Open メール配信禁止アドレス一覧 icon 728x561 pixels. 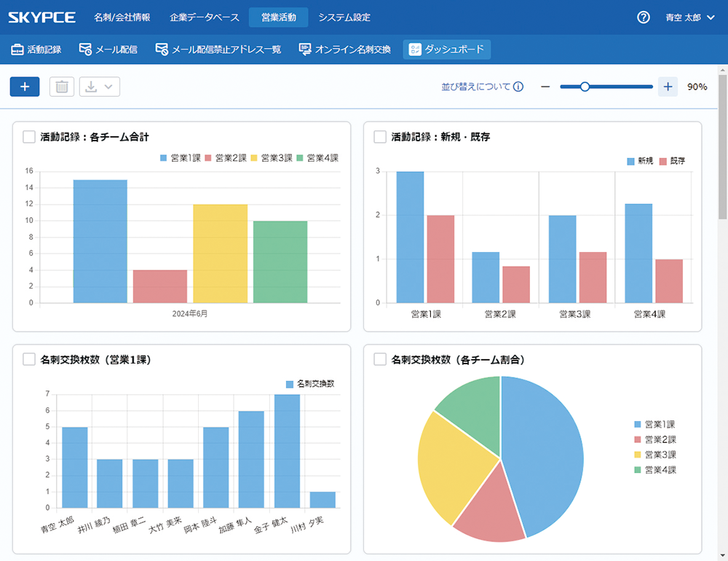tap(162, 50)
